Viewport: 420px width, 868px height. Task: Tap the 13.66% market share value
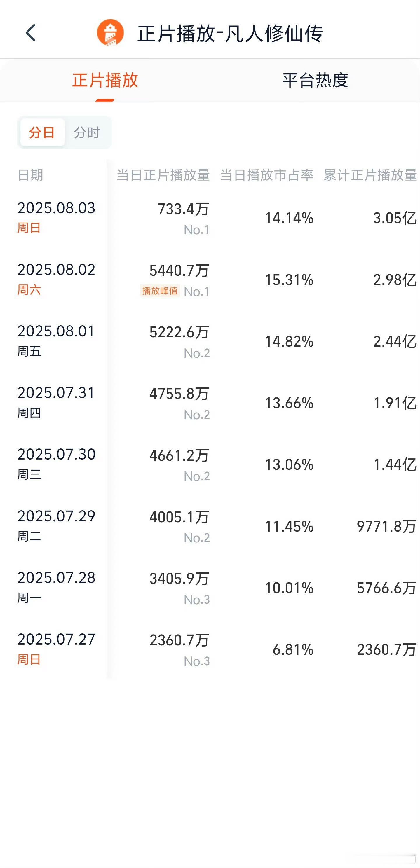[289, 403]
